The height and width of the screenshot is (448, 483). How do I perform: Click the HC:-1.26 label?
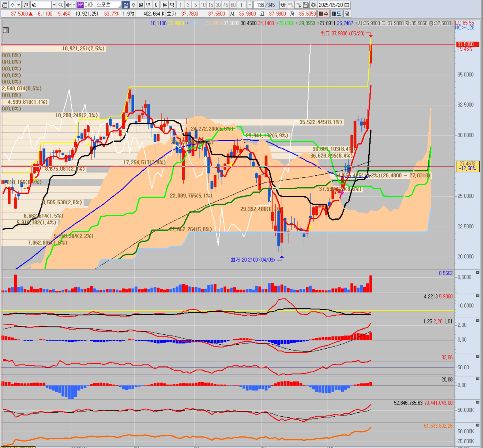464,28
